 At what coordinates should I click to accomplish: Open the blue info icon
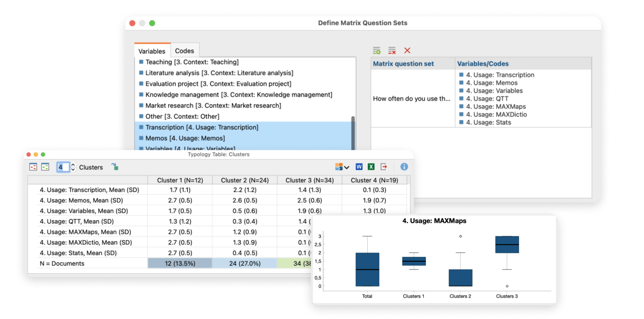(404, 167)
